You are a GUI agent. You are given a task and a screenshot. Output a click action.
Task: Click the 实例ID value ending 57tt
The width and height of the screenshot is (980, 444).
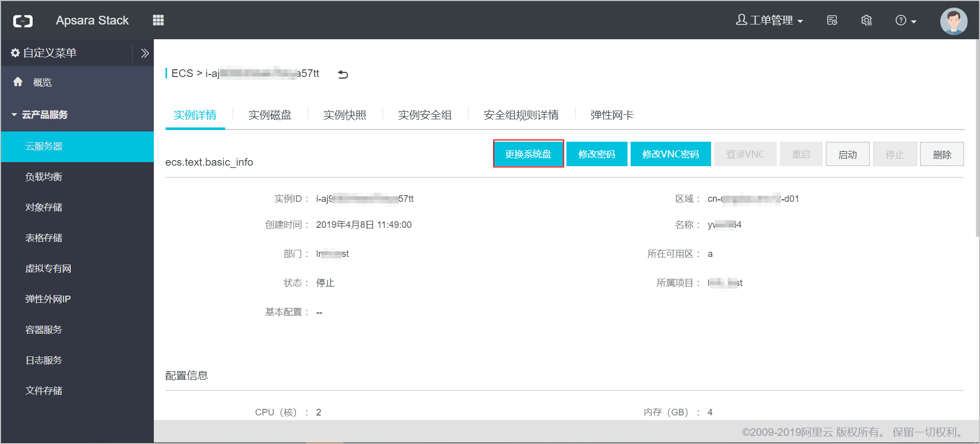click(x=365, y=199)
